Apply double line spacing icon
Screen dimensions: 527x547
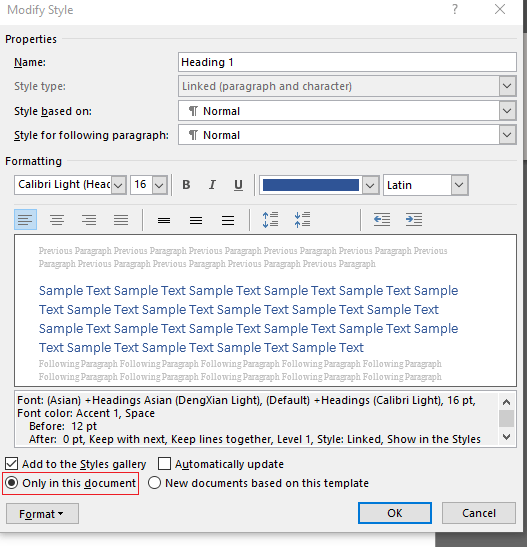pos(228,220)
